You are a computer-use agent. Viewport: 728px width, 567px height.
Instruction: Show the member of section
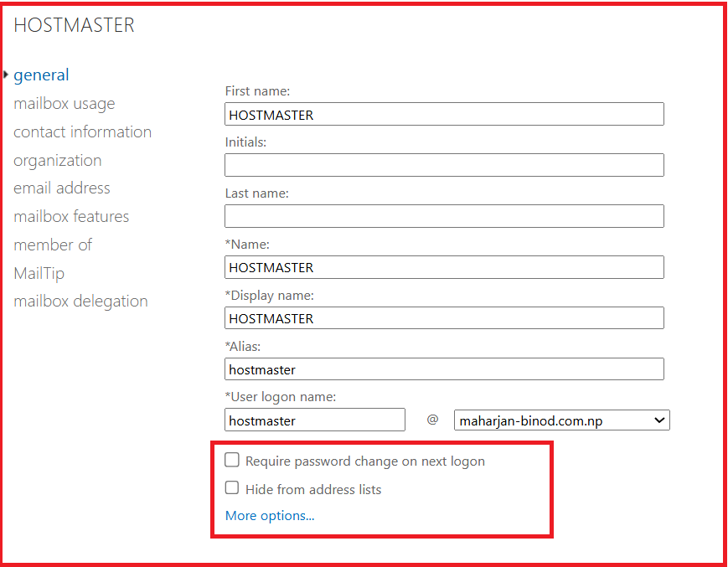tap(52, 245)
